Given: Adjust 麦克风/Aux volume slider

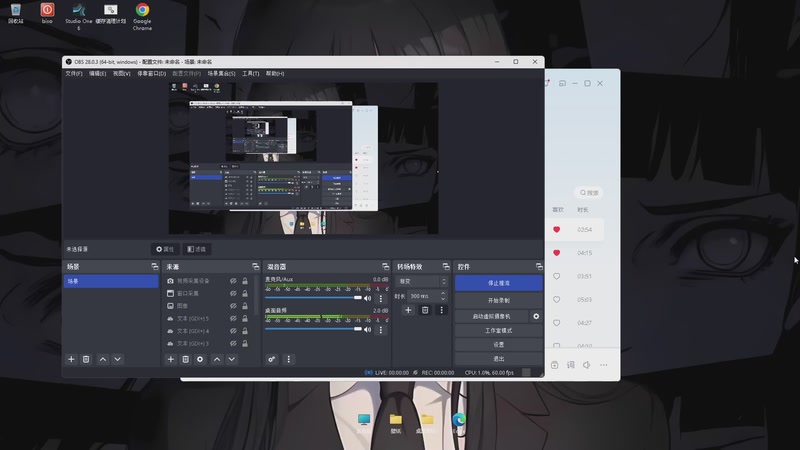Looking at the screenshot, I should (x=313, y=297).
